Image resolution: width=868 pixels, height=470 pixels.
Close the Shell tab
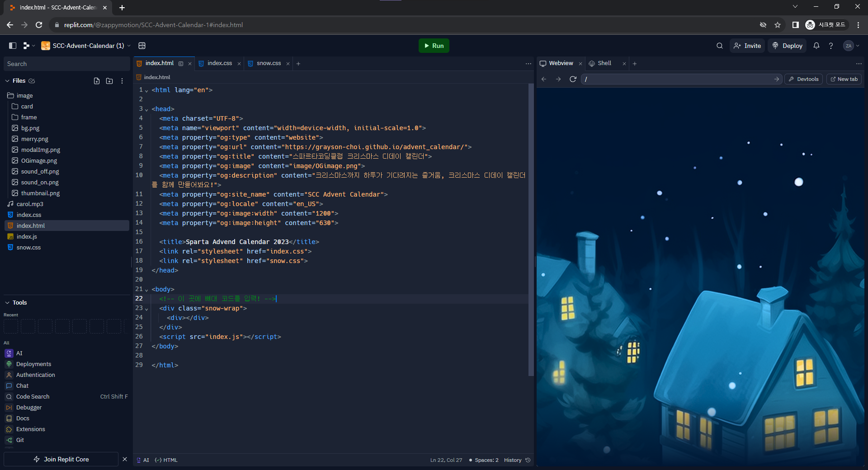[624, 64]
